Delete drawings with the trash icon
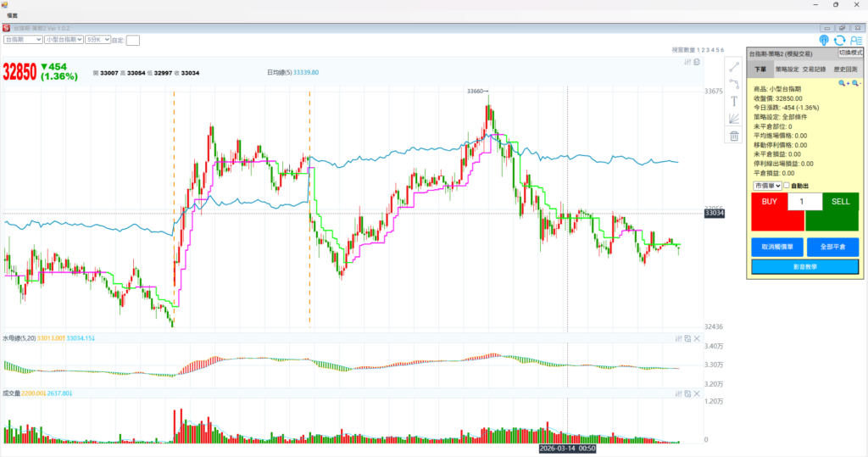868x457 pixels. (x=734, y=136)
